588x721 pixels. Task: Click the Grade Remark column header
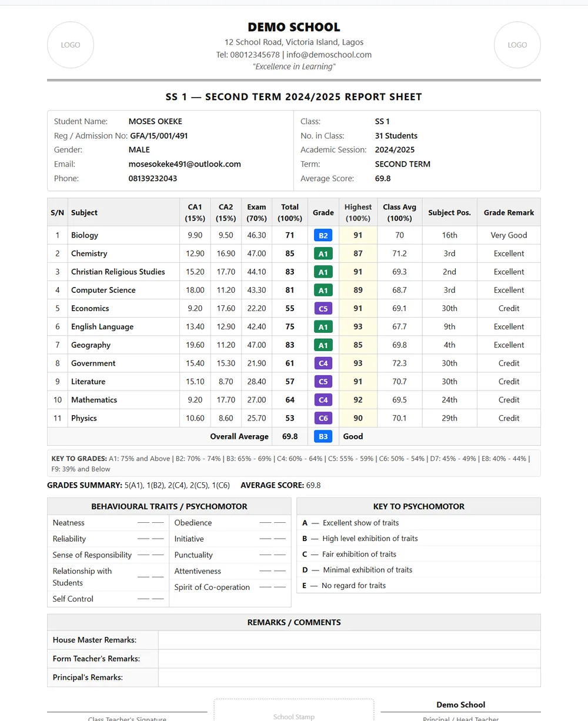[509, 212]
